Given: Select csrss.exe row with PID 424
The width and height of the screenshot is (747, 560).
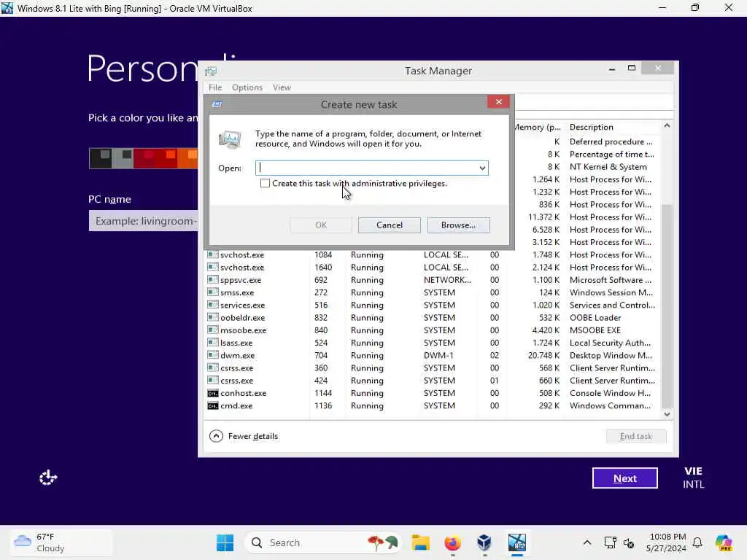Looking at the screenshot, I should pyautogui.click(x=431, y=381).
